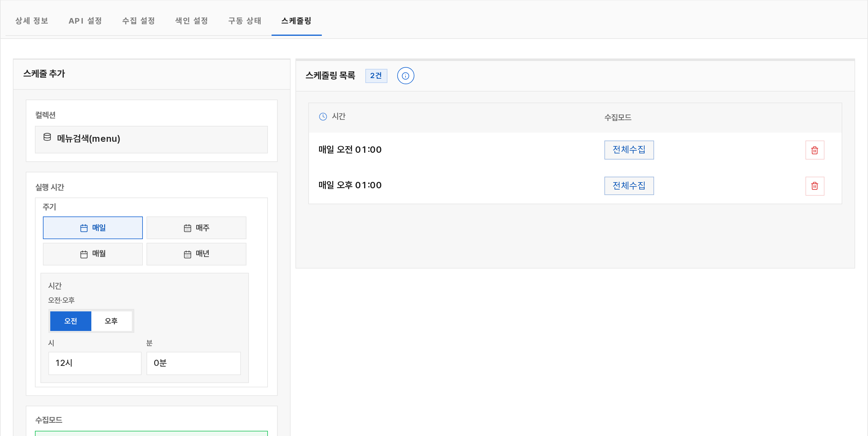Select the 스케줄링 tab

pos(296,21)
